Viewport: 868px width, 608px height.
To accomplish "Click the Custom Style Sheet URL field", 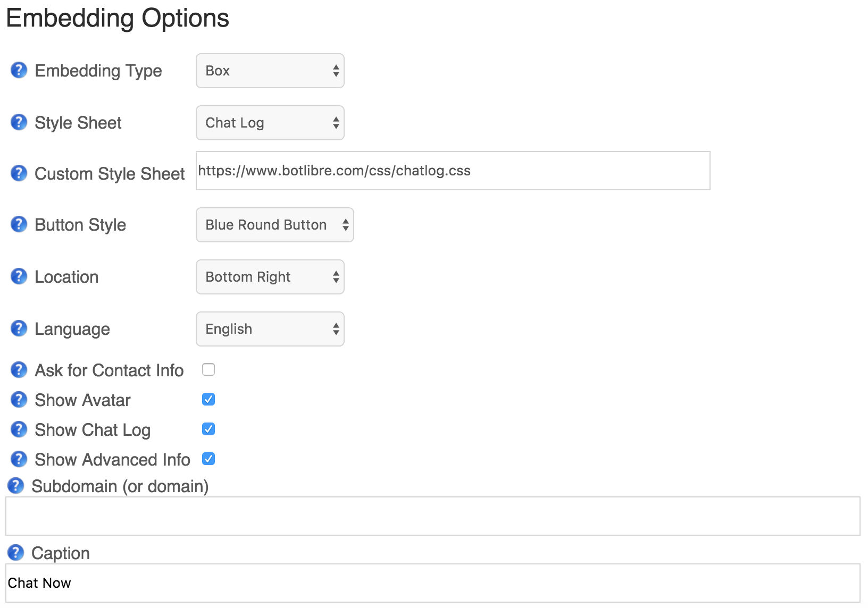I will pyautogui.click(x=453, y=171).
